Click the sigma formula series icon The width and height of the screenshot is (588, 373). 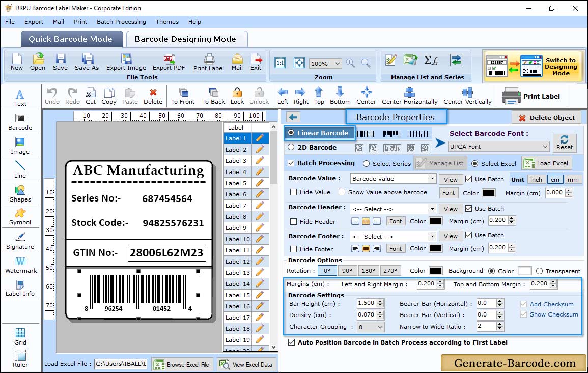click(x=431, y=61)
